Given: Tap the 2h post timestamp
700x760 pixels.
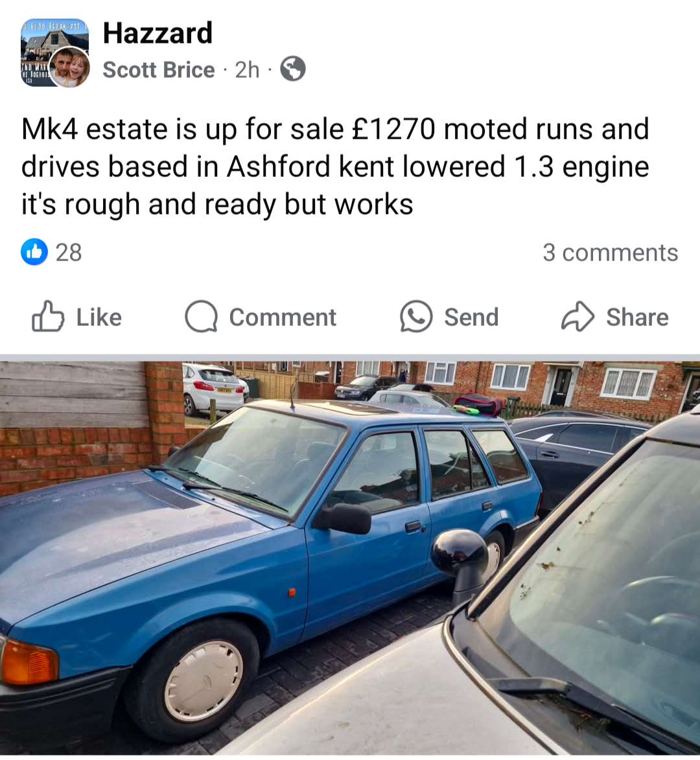Looking at the screenshot, I should (x=247, y=70).
